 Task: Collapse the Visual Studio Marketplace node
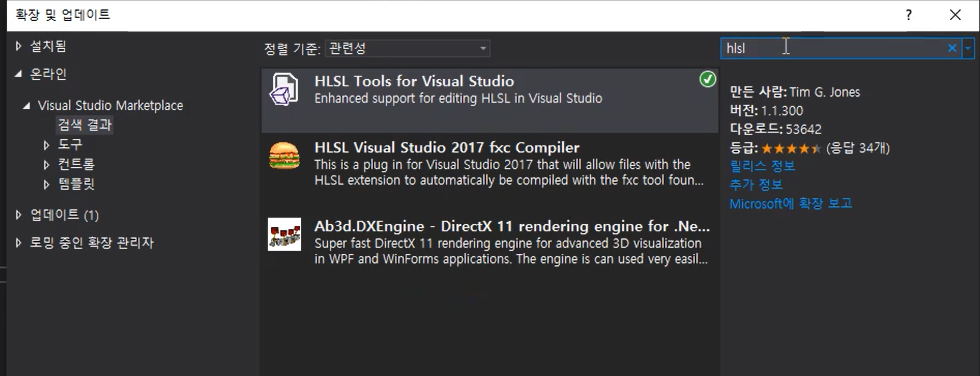26,106
